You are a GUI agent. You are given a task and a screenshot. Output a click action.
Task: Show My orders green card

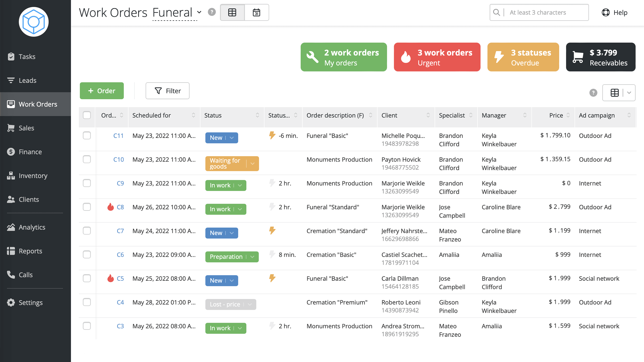pos(344,57)
